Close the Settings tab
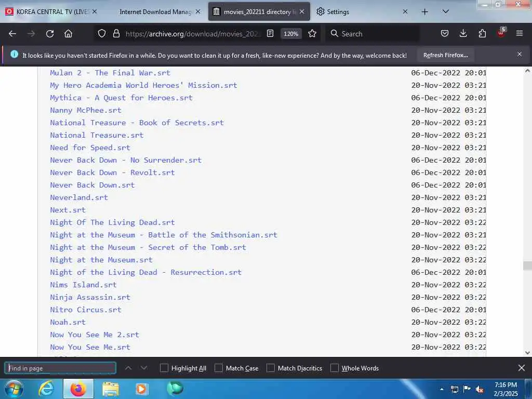 pos(405,11)
